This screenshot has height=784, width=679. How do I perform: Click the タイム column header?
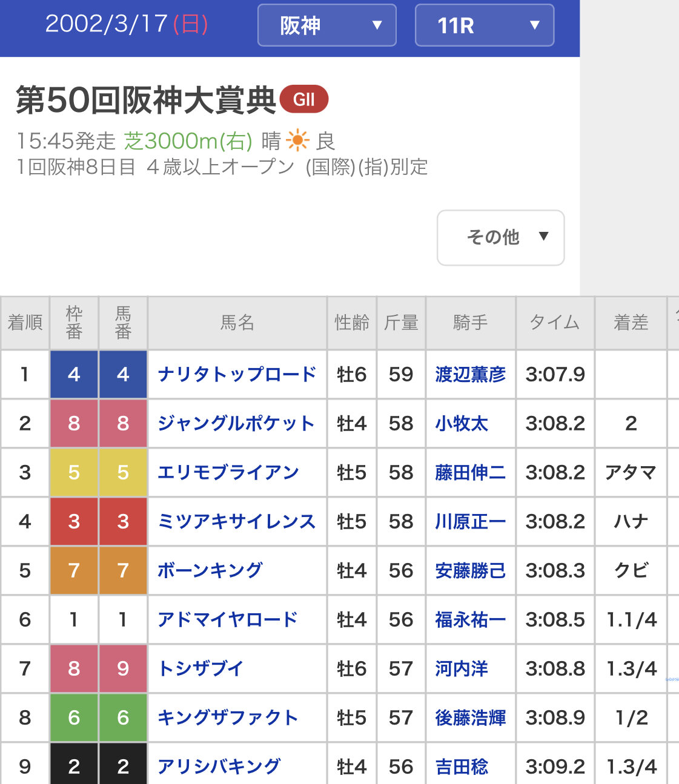point(555,323)
